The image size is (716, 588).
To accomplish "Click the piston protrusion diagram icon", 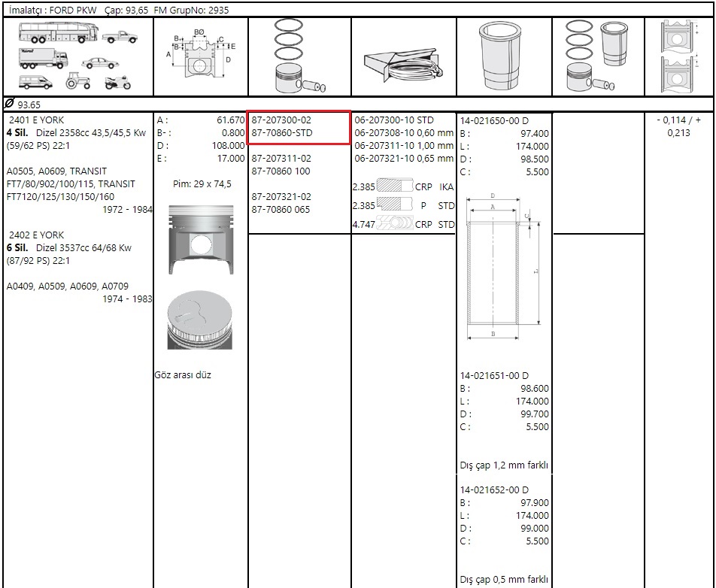I will (679, 56).
